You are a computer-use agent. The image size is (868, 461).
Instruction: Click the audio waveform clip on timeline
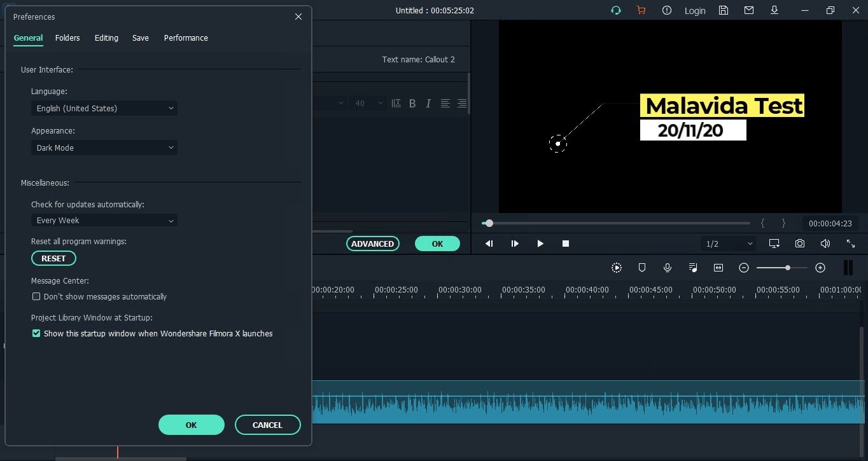pyautogui.click(x=589, y=402)
